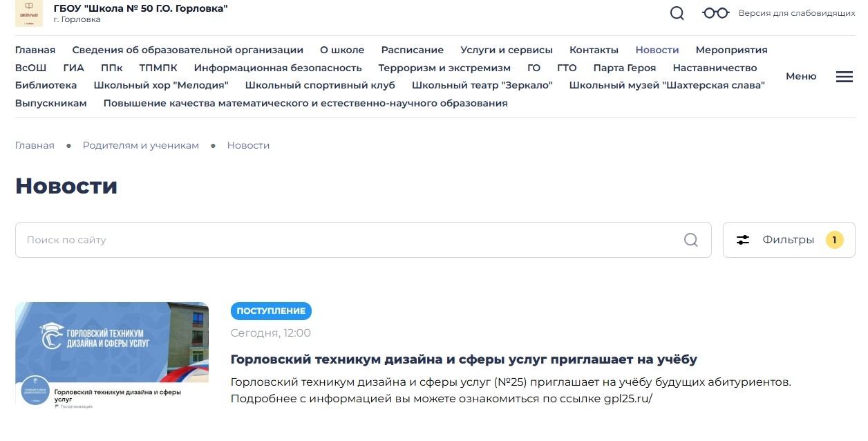Open Школьный хор "Мелодия" menu item

pyautogui.click(x=161, y=85)
